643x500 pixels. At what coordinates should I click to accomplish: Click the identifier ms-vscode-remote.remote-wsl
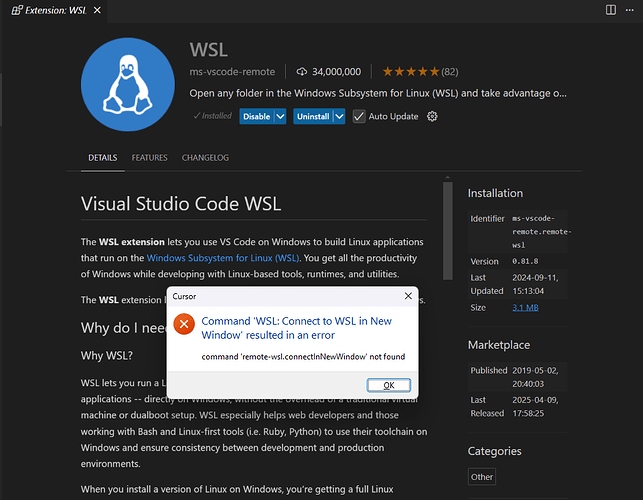pos(541,232)
